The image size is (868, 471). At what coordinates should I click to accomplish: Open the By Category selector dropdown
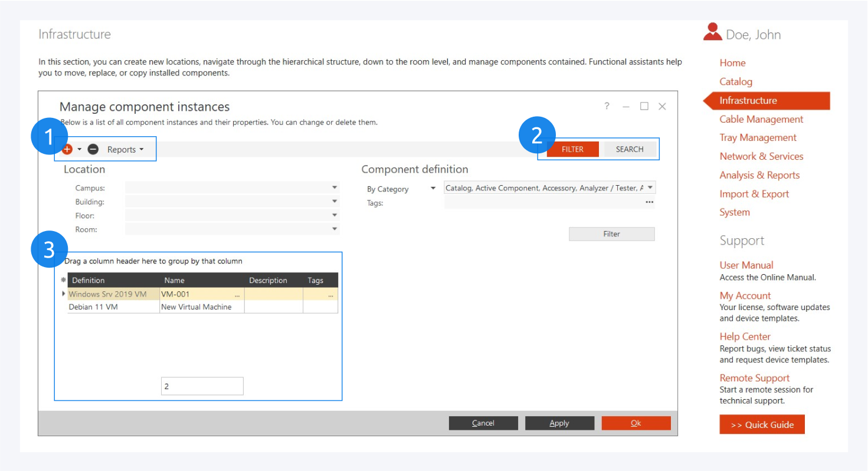[433, 189]
